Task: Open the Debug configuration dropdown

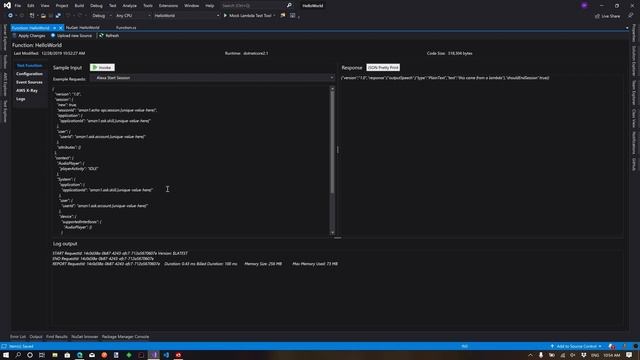Action: [101, 16]
